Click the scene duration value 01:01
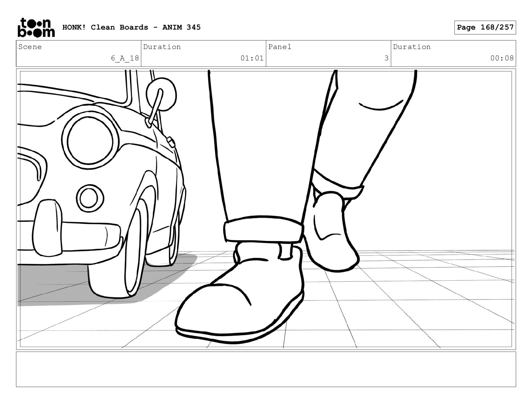The width and height of the screenshot is (532, 411). pyautogui.click(x=252, y=58)
